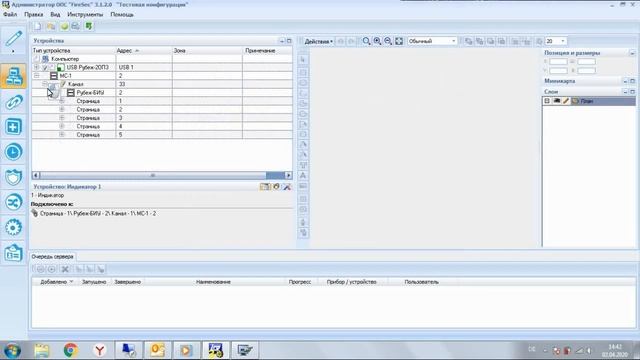Select the Devices network section in sidebar
This screenshot has height=360, width=640.
tap(13, 76)
